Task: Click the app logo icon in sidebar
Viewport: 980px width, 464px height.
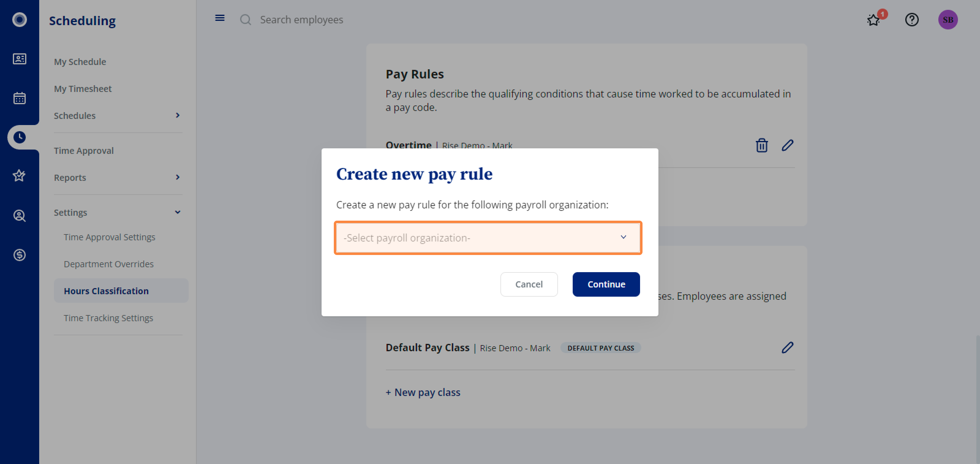Action: (19, 19)
